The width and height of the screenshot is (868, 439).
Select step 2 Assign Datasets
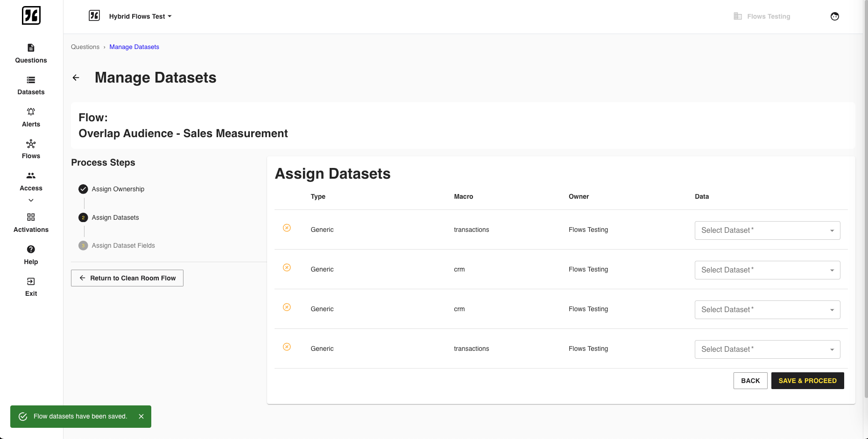pos(109,217)
